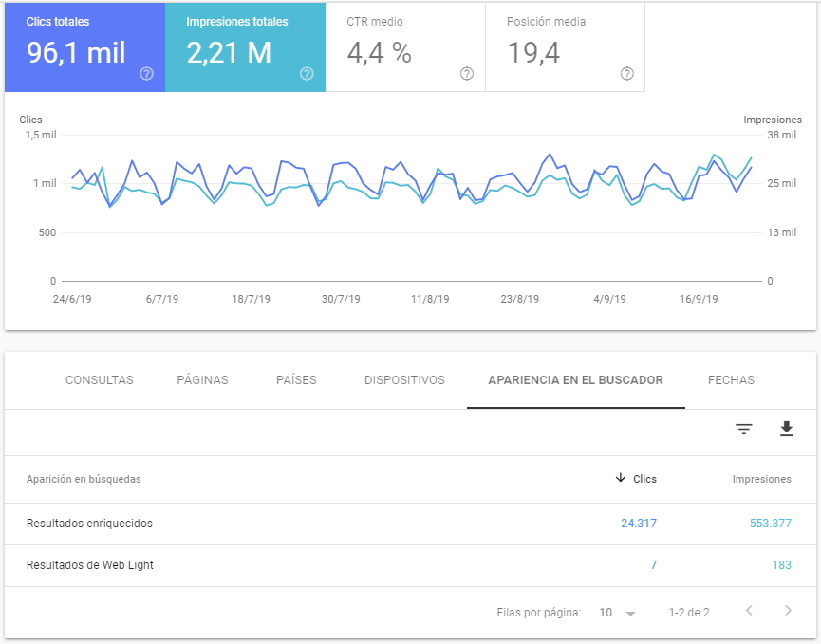Image resolution: width=821 pixels, height=644 pixels.
Task: Expand the rows per page dropdown
Action: pyautogui.click(x=618, y=613)
